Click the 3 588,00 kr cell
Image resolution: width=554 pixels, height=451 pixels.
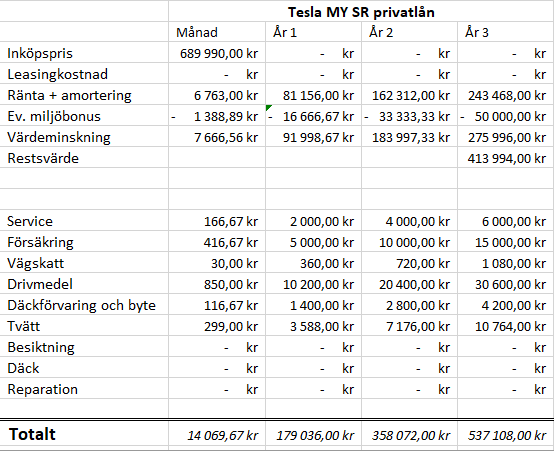(x=313, y=326)
